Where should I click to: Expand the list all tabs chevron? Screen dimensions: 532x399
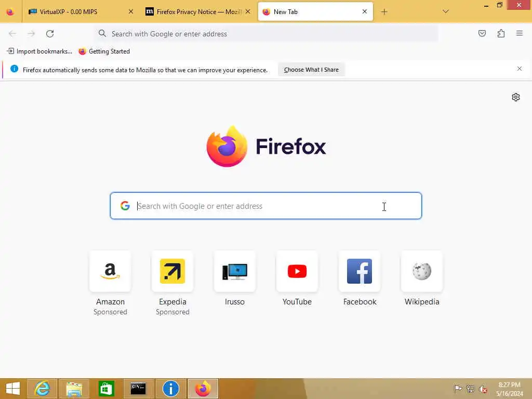click(445, 12)
